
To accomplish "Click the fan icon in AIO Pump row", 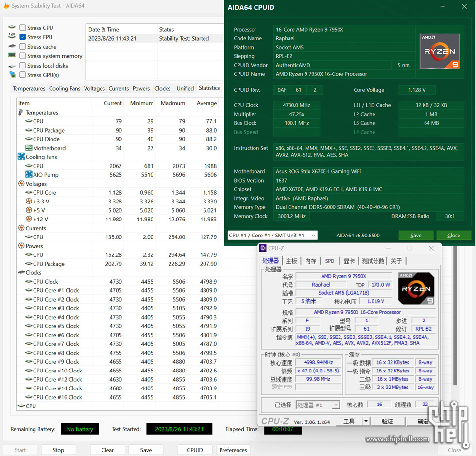I will click(x=29, y=174).
